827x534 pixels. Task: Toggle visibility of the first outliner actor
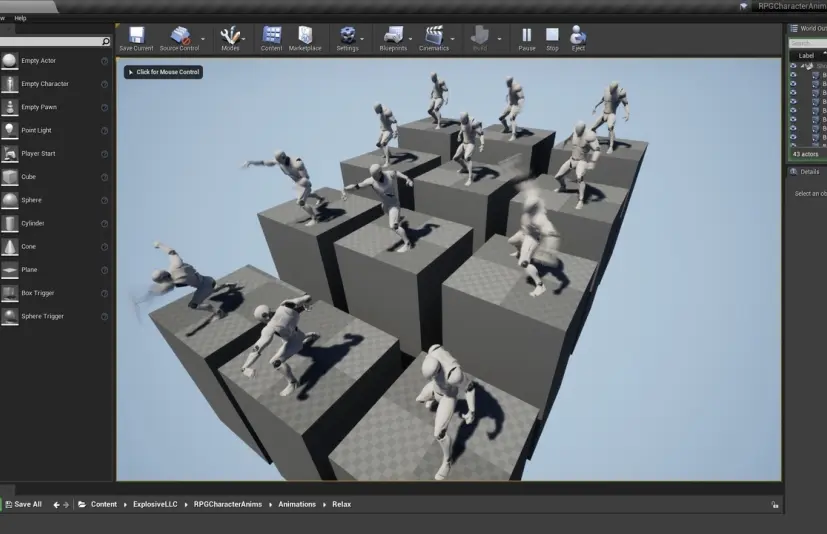pyautogui.click(x=794, y=74)
